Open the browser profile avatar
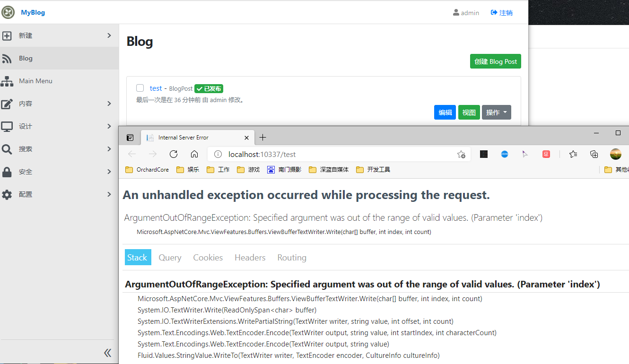The height and width of the screenshot is (364, 629). (x=615, y=154)
